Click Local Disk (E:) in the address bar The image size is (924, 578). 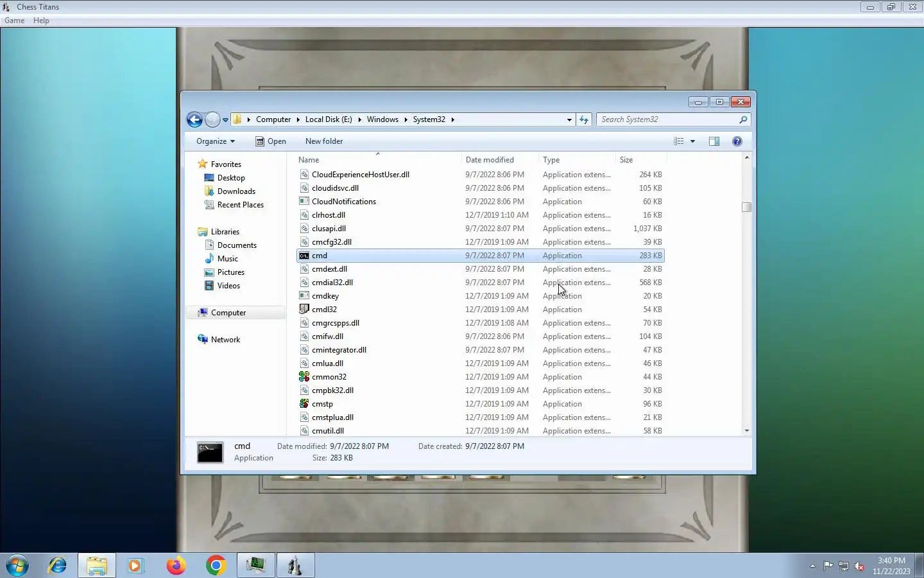[329, 119]
